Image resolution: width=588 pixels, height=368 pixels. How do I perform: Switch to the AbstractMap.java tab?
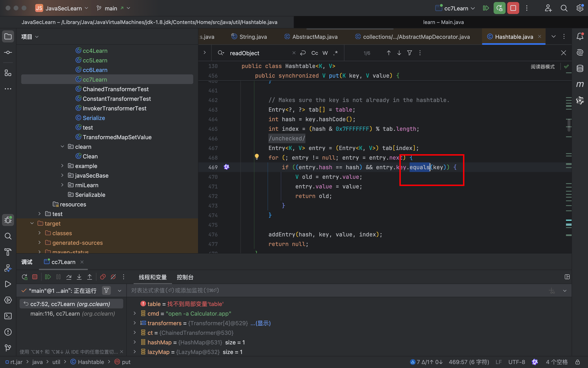pos(315,37)
